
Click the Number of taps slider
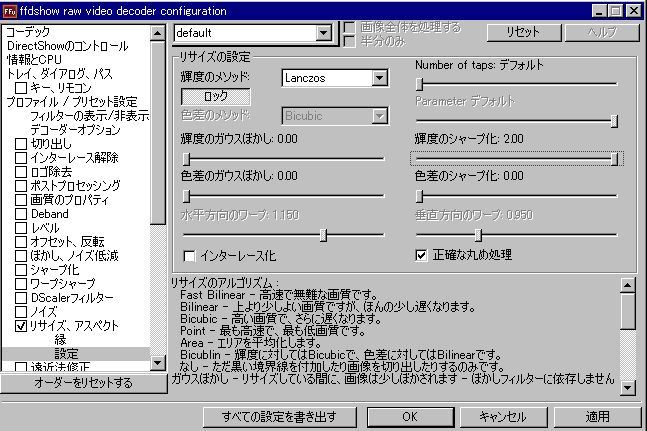pos(517,84)
